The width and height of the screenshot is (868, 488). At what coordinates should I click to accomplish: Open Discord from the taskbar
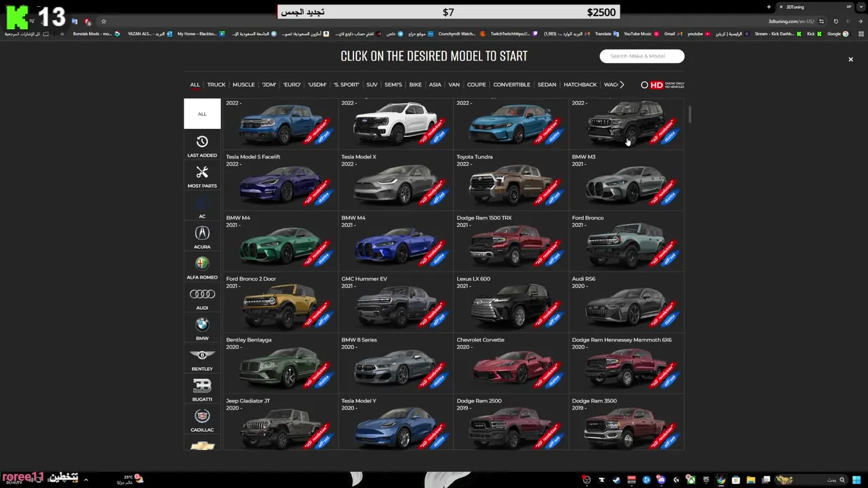pyautogui.click(x=661, y=480)
